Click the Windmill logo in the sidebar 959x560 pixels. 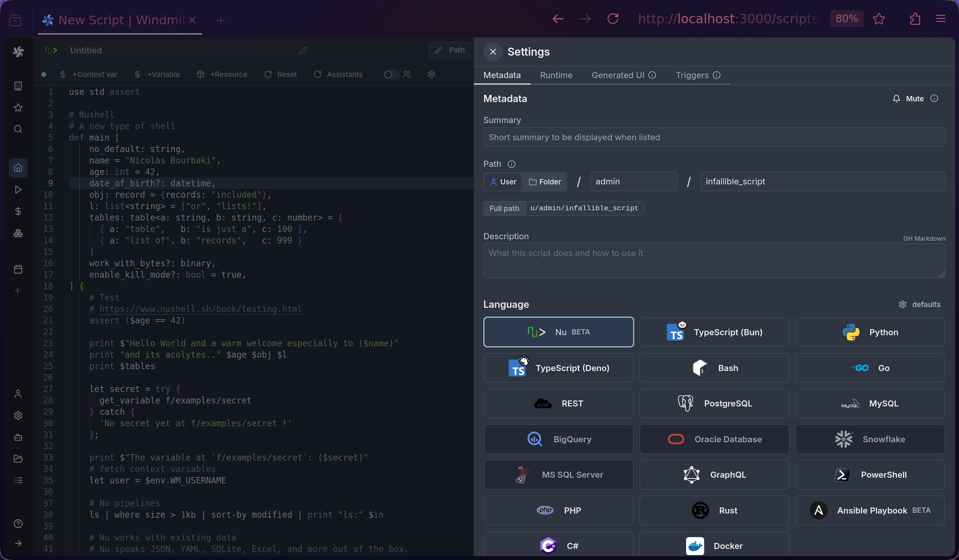click(x=18, y=51)
